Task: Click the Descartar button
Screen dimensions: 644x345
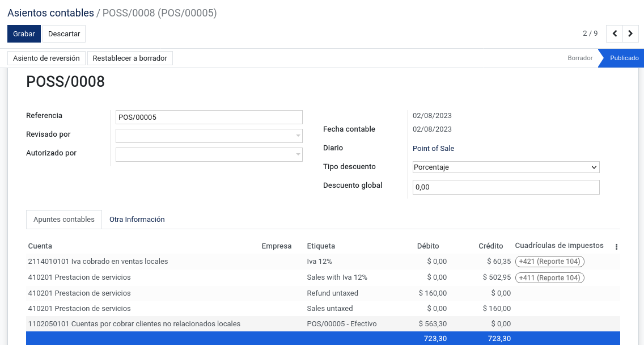Action: (x=64, y=33)
